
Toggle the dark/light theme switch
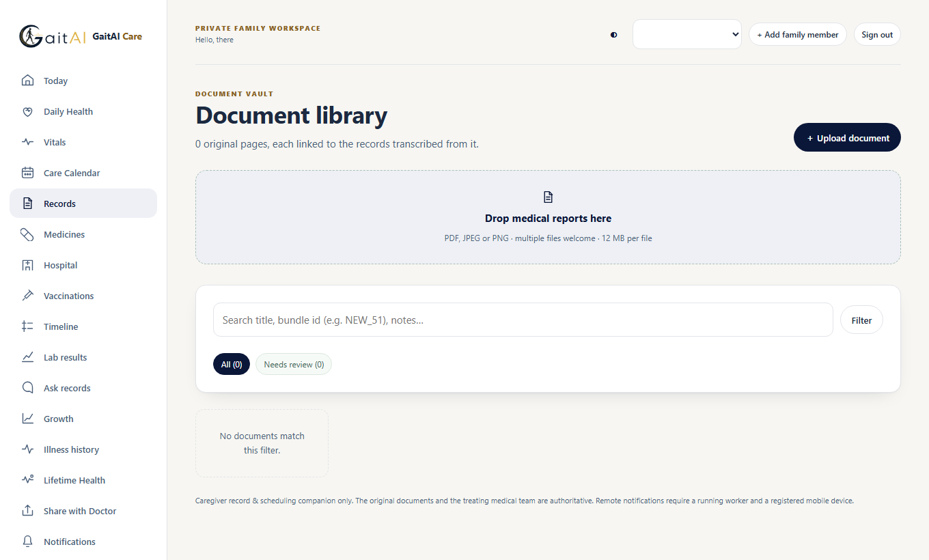click(613, 35)
